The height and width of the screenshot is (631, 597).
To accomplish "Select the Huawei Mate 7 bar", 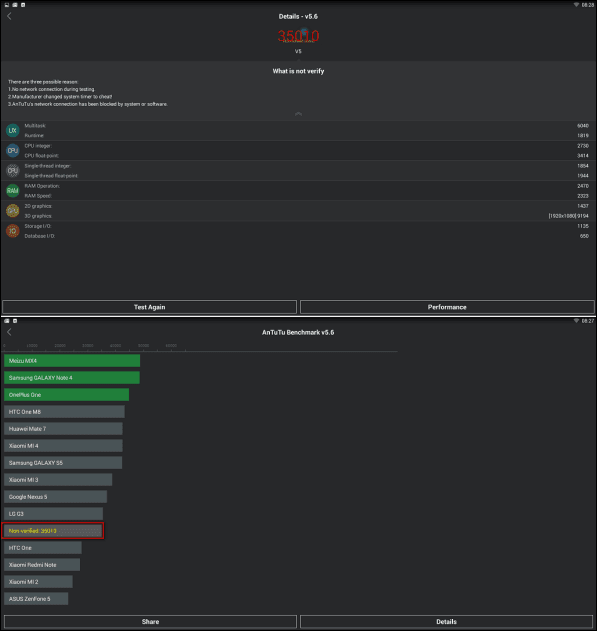I will pyautogui.click(x=63, y=429).
